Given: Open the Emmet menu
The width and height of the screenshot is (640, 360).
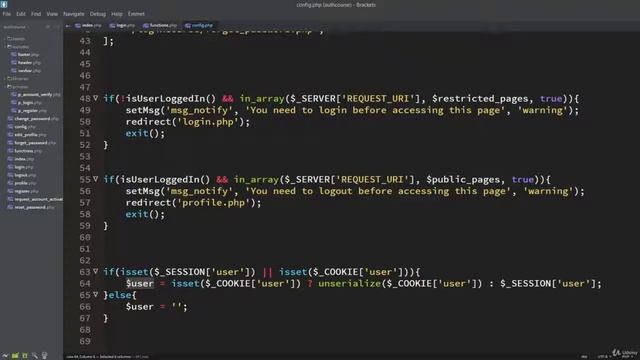Looking at the screenshot, I should coord(136,14).
